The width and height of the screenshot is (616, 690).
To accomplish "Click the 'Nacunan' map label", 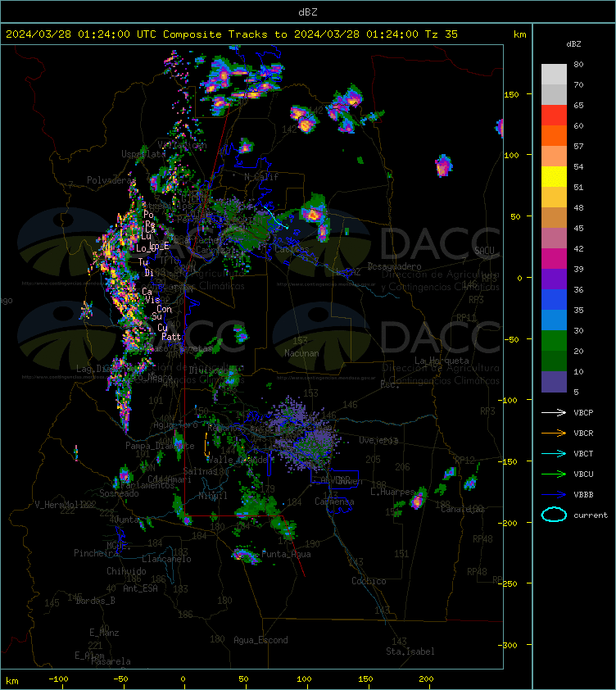I will [301, 353].
